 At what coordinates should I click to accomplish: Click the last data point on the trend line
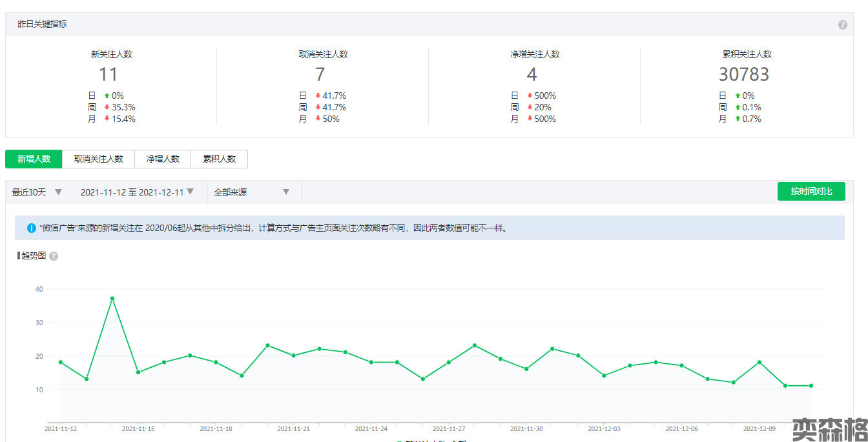(x=811, y=386)
